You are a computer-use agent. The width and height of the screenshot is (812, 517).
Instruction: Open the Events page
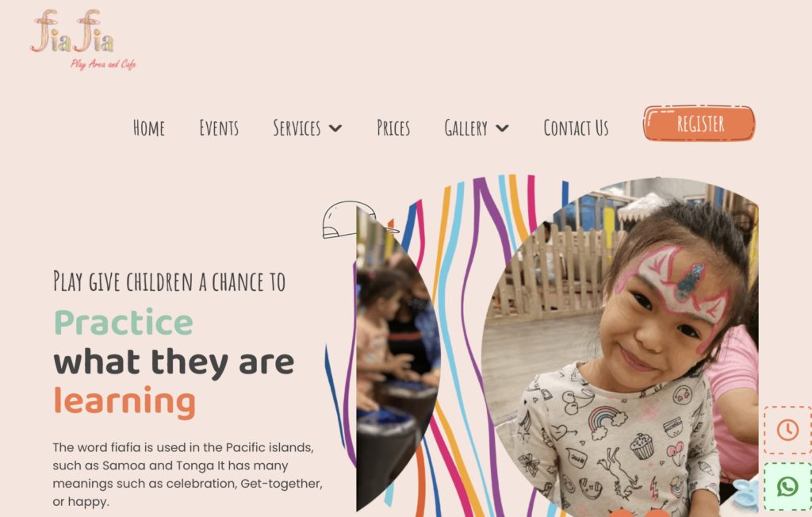coord(219,128)
